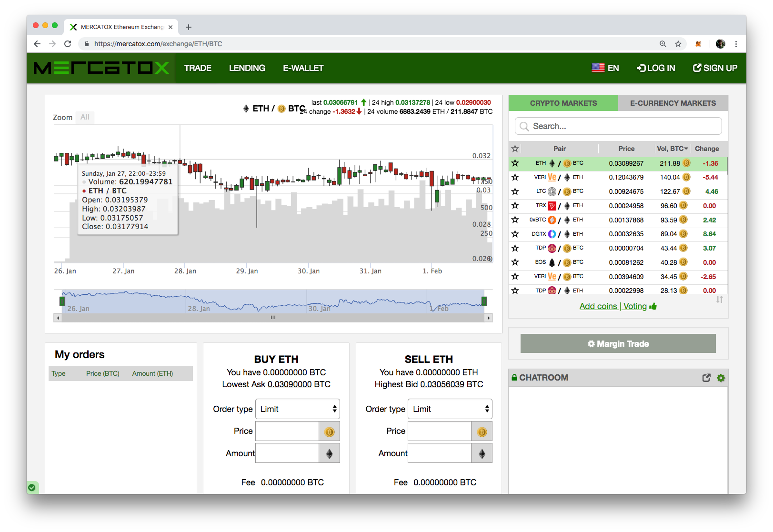Focus the Sell ETH Amount input

(x=440, y=453)
